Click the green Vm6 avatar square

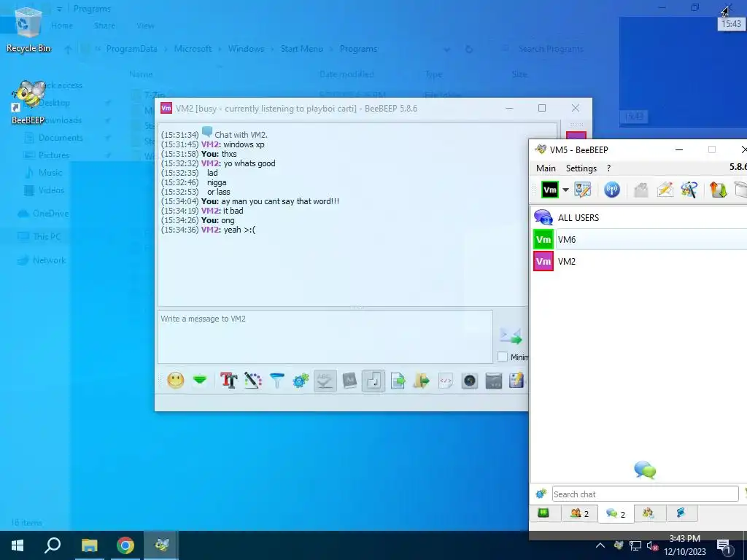(543, 239)
